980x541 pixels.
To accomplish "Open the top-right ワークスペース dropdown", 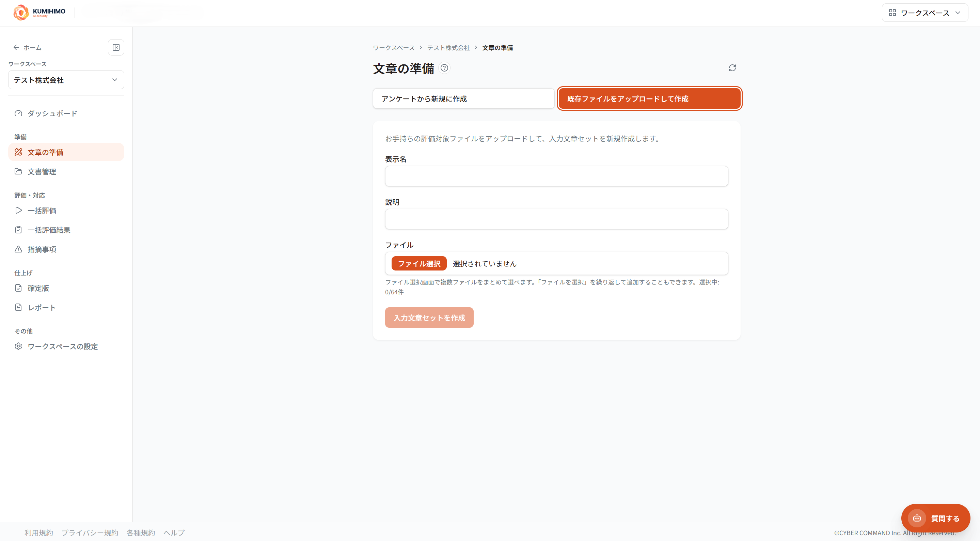I will [925, 13].
